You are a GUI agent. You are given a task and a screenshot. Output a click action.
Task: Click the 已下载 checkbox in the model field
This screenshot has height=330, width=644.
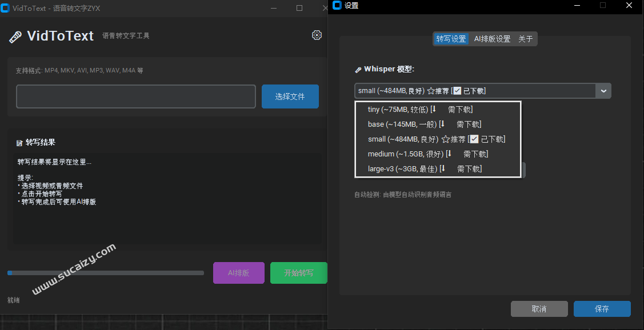pos(458,91)
